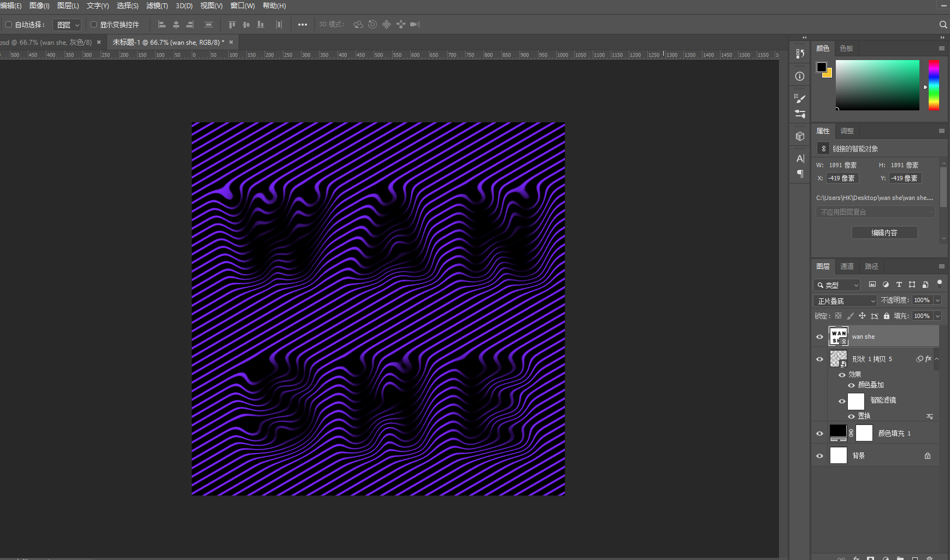Open the 窗口(W) menu
The width and height of the screenshot is (950, 560).
coord(243,5)
